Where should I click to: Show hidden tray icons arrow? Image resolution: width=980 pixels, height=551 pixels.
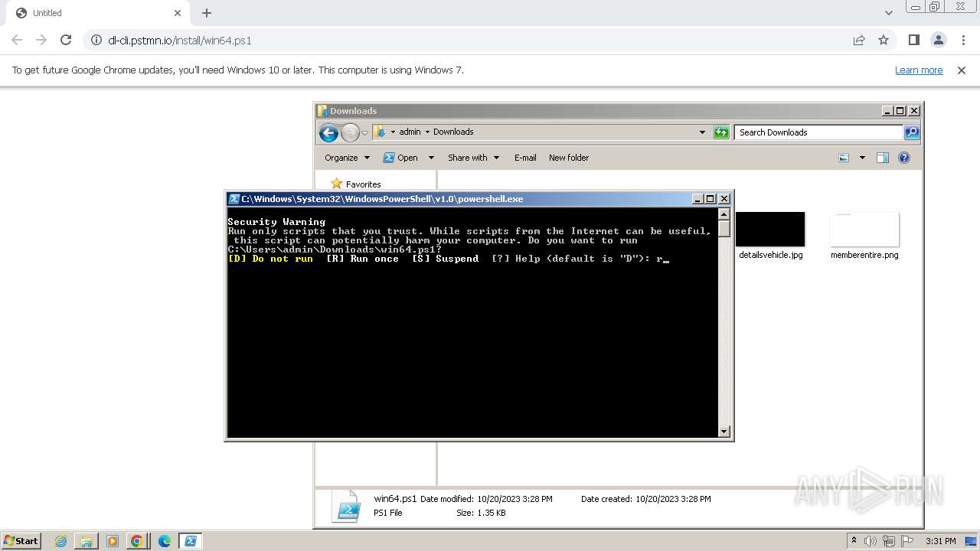pos(854,540)
